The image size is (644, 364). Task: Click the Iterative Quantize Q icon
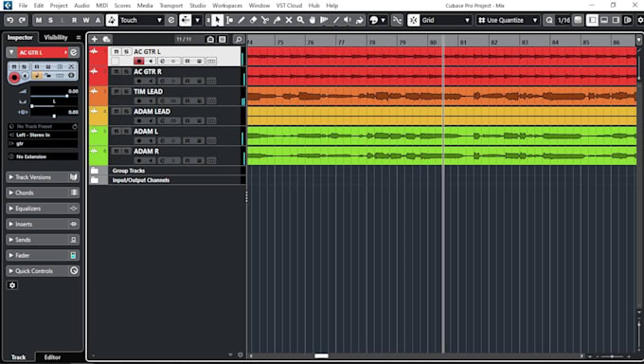click(x=549, y=20)
